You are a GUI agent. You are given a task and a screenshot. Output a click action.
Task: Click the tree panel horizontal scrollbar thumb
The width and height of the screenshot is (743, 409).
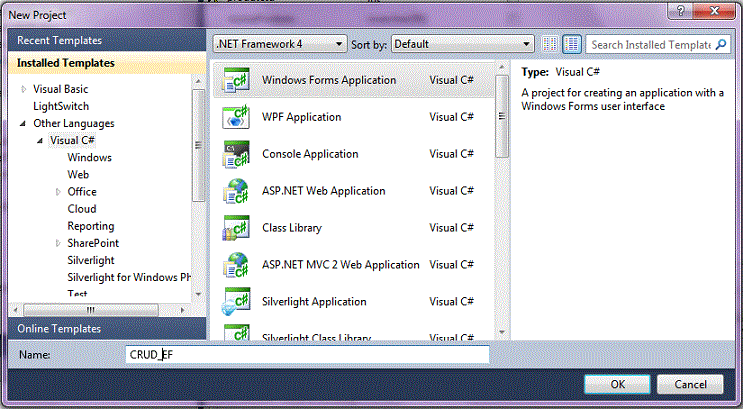(x=91, y=310)
